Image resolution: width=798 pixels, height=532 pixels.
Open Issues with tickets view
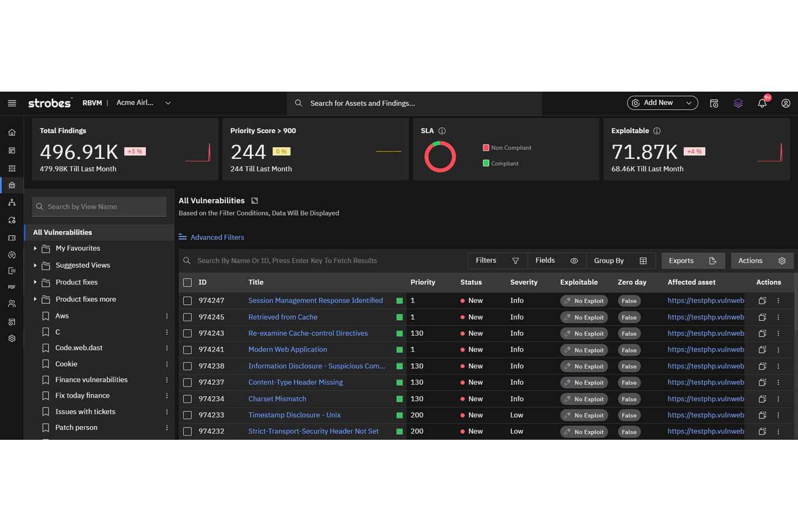tap(85, 412)
